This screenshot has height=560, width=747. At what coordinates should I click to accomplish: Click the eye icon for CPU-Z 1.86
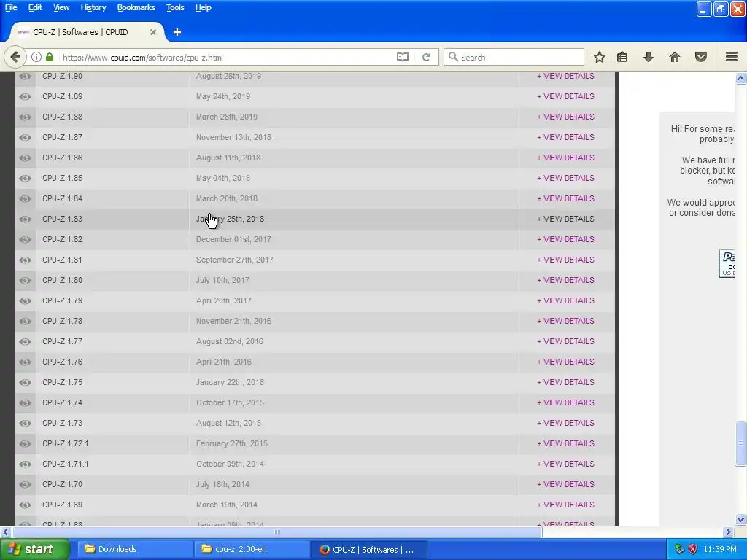26,157
